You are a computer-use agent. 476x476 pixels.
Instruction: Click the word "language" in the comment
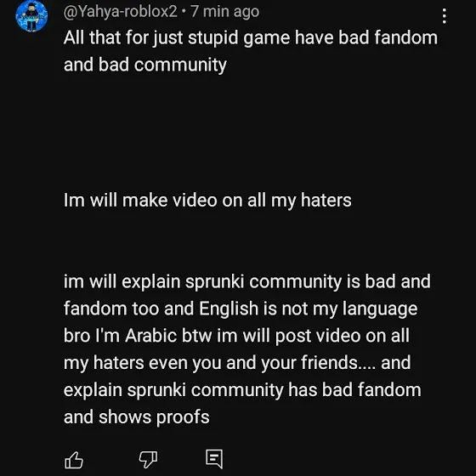(380, 309)
